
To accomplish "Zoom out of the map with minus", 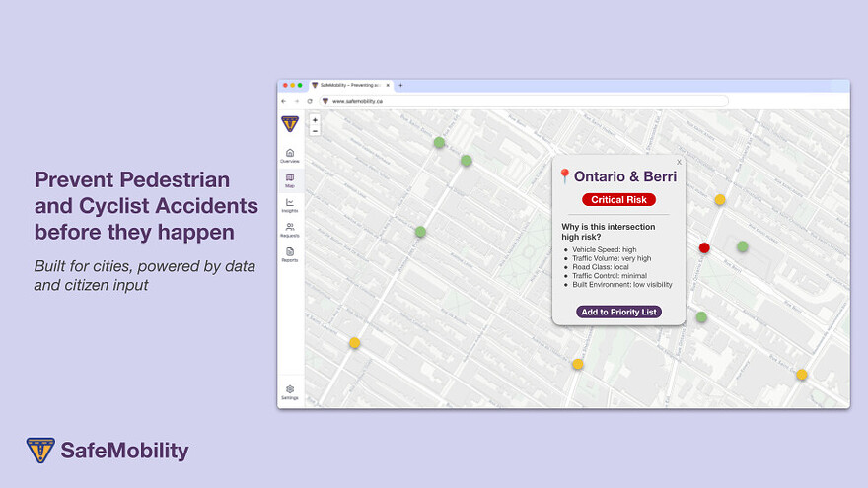I will click(315, 130).
